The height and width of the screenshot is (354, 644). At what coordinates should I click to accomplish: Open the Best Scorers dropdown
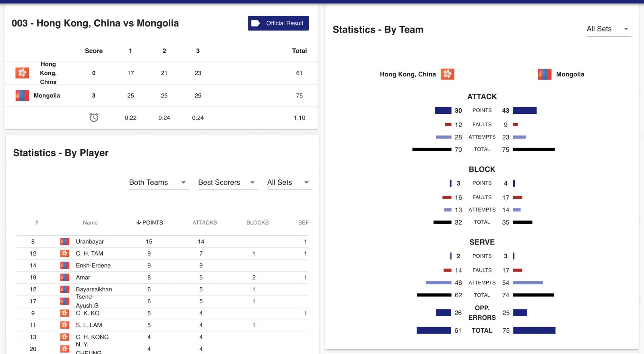point(227,183)
